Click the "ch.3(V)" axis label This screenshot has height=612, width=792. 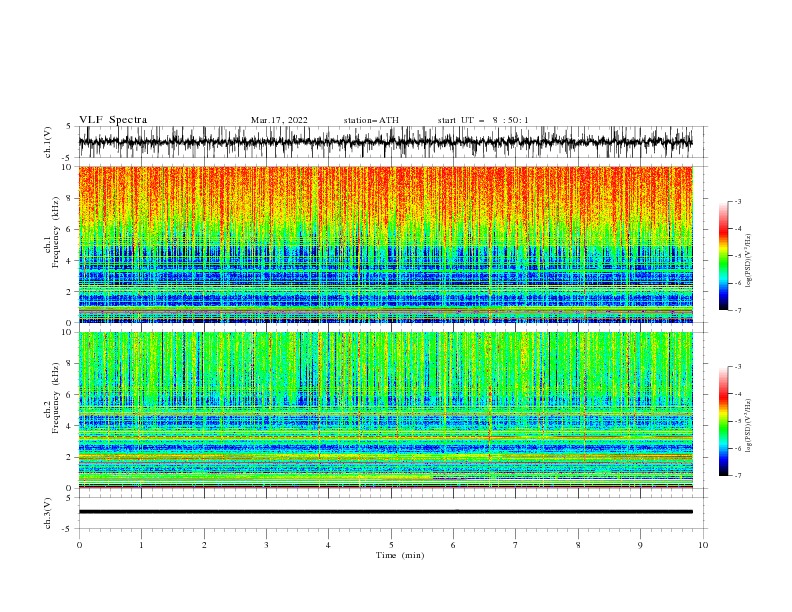(x=48, y=514)
